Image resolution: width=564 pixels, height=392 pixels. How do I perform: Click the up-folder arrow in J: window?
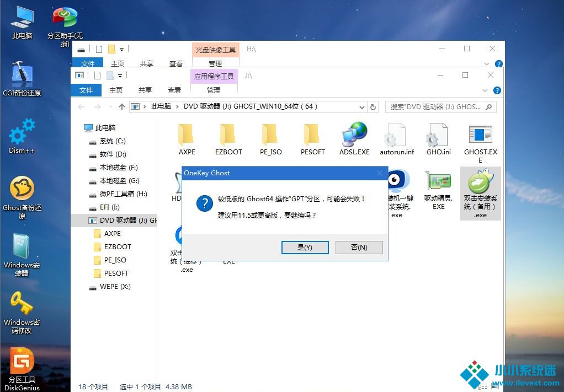tap(122, 107)
